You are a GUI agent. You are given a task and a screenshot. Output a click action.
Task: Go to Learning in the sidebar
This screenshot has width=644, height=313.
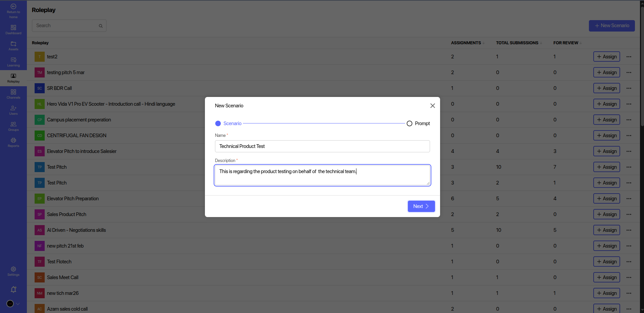[13, 62]
